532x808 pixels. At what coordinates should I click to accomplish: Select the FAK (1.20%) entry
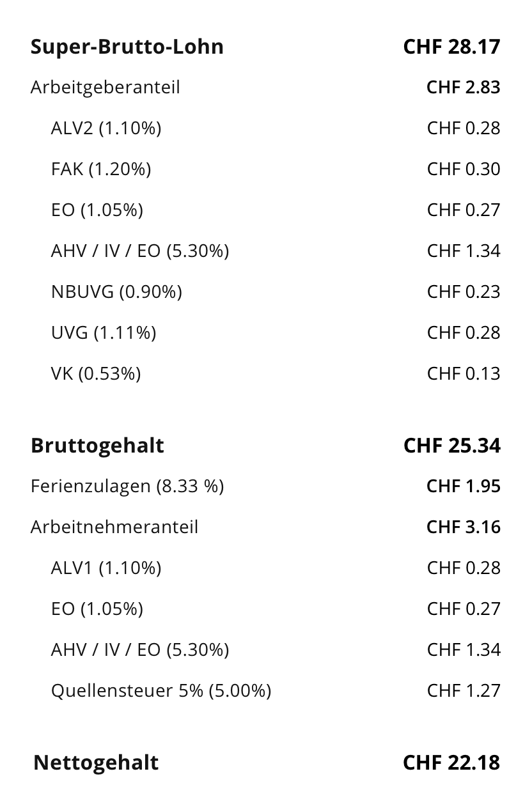tap(101, 169)
